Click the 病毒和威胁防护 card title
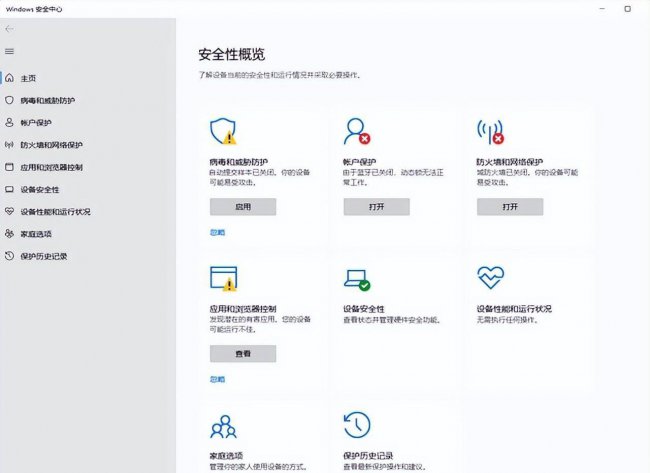This screenshot has height=473, width=650. tap(239, 162)
